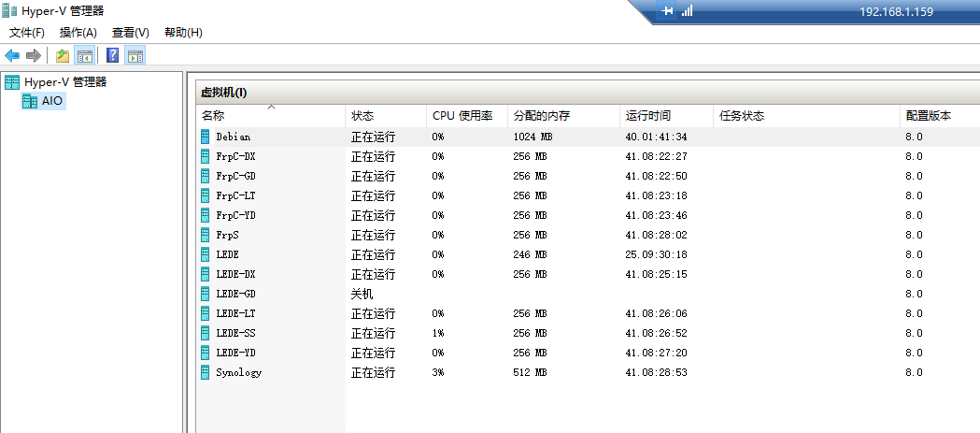Select the LEDE-DX virtual machine name
Viewport: 980px width, 433px height.
[235, 274]
